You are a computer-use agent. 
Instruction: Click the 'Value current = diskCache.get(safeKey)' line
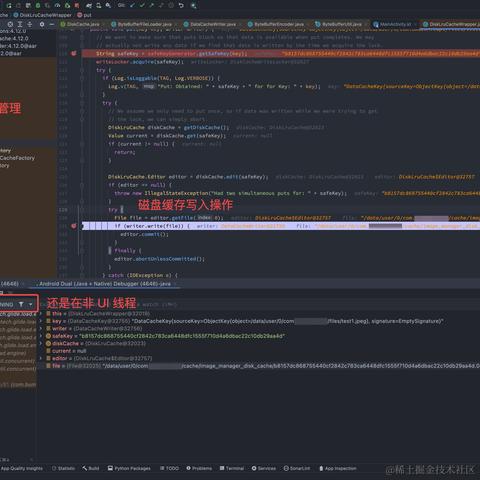[x=167, y=136]
